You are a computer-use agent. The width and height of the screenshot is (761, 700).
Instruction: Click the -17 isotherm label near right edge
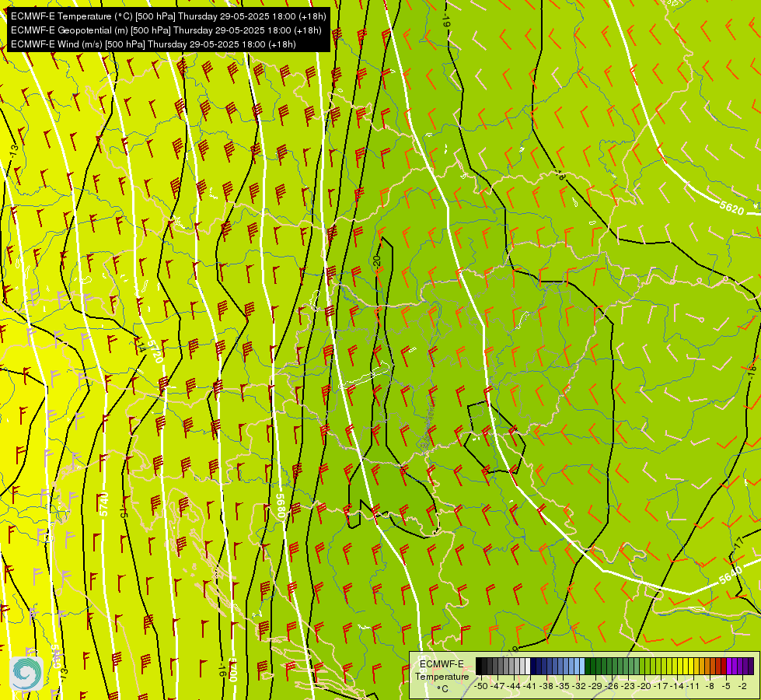coord(739,543)
